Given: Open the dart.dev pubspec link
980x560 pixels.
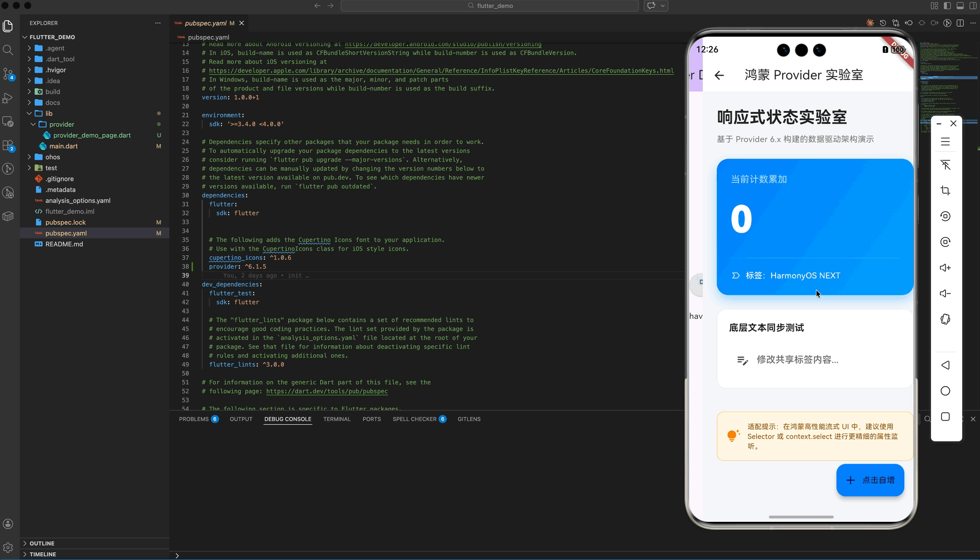Looking at the screenshot, I should pos(327,391).
